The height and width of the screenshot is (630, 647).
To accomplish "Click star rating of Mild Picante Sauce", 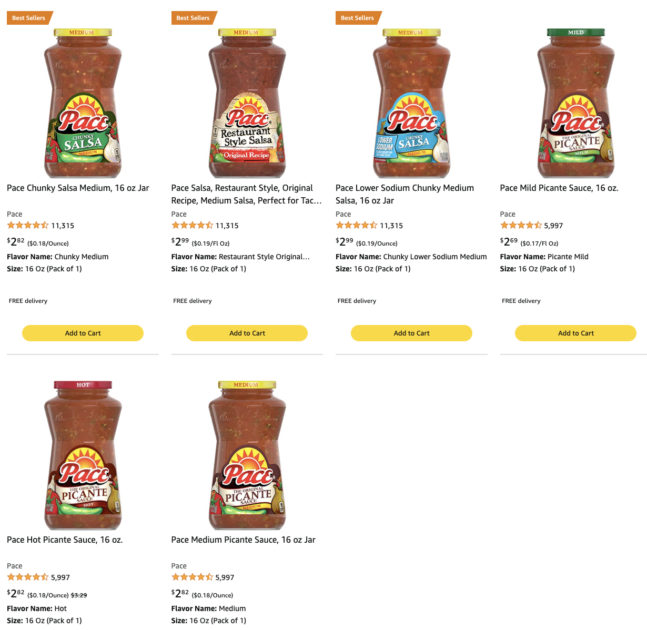I will (520, 225).
